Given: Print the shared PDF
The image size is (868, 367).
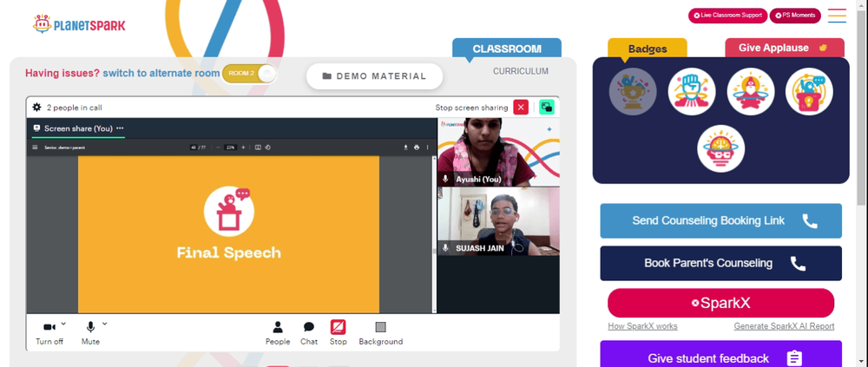Looking at the screenshot, I should pos(417,147).
